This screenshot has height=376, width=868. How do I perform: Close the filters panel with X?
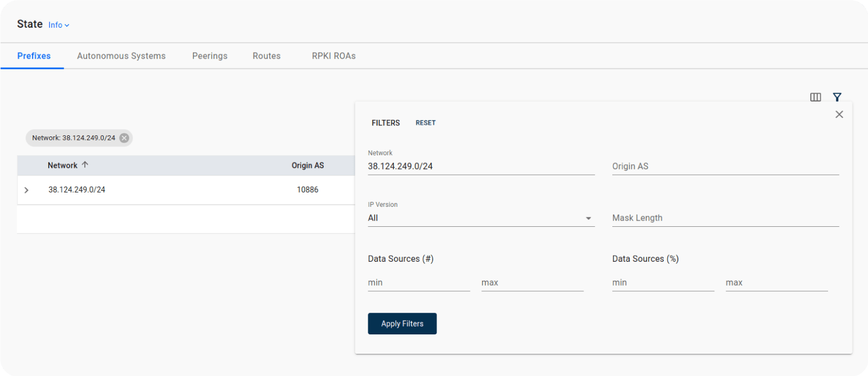click(839, 114)
